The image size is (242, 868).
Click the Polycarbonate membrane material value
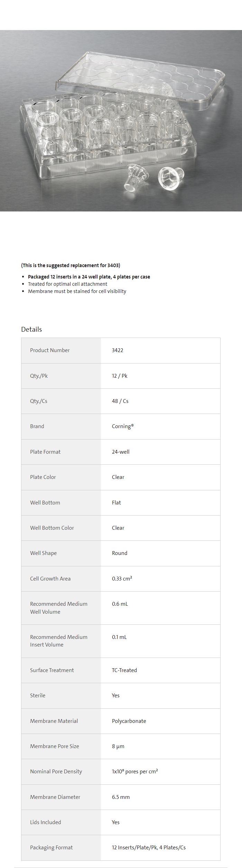pos(129,721)
